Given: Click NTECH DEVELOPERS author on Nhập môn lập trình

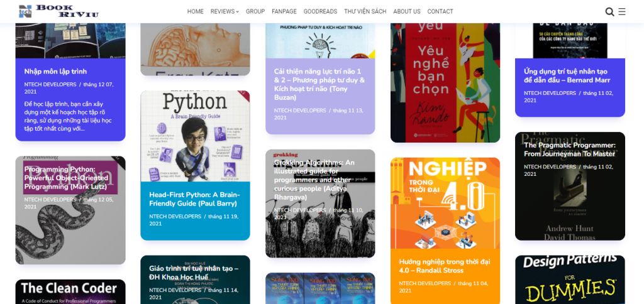Looking at the screenshot, I should (x=50, y=85).
